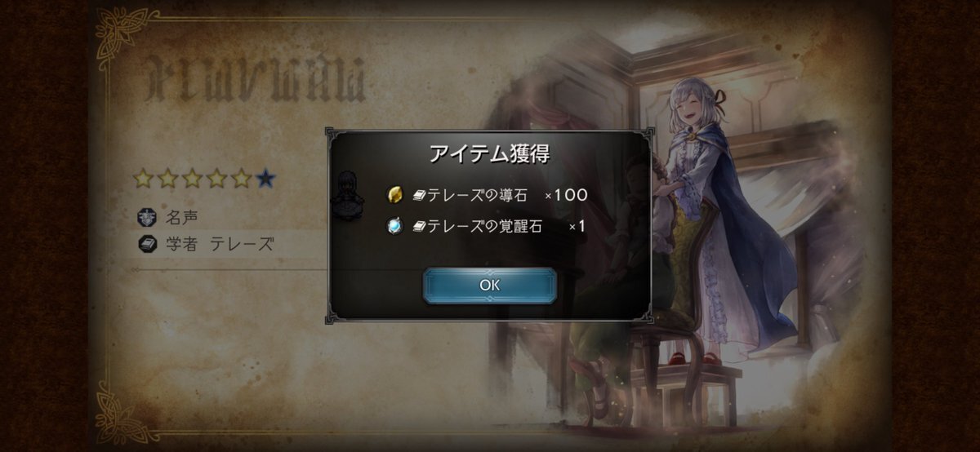Tap the アイテム獲得 dialog title
This screenshot has height=452, width=980.
click(489, 153)
